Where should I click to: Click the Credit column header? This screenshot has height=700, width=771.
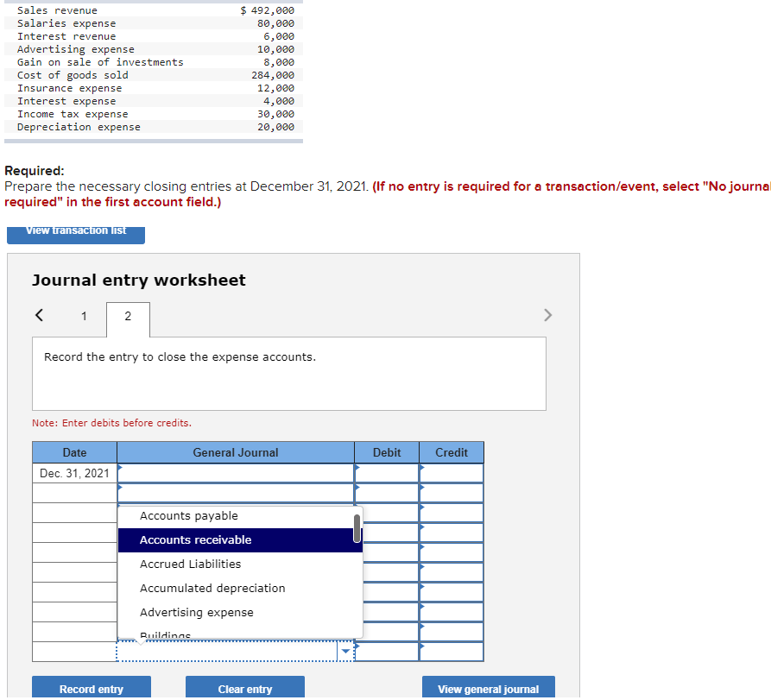[452, 452]
